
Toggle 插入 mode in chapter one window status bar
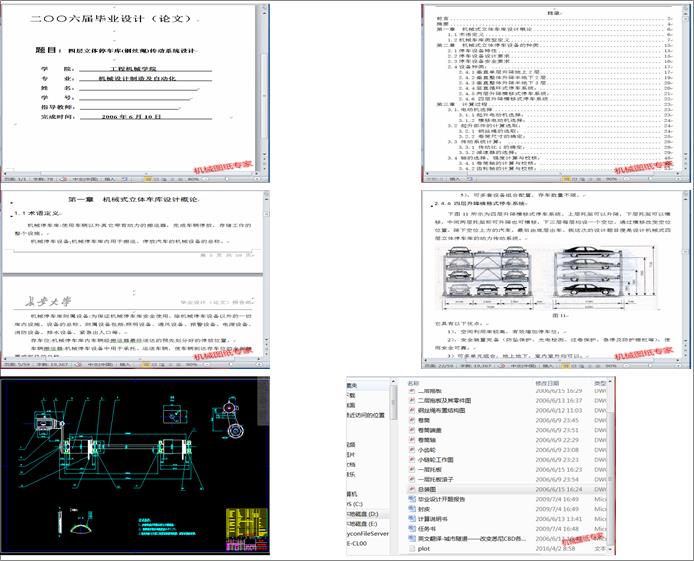tap(125, 365)
